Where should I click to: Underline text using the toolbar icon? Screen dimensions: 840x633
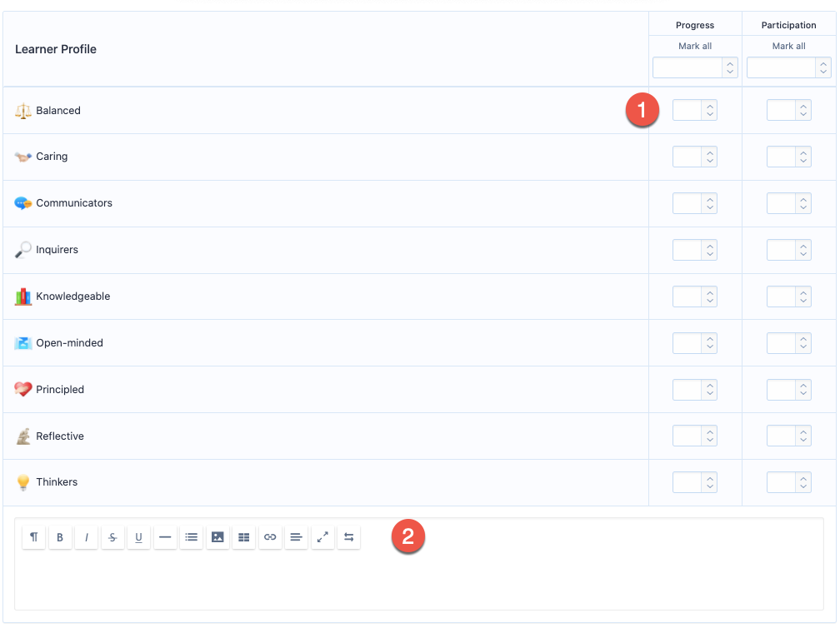click(138, 538)
